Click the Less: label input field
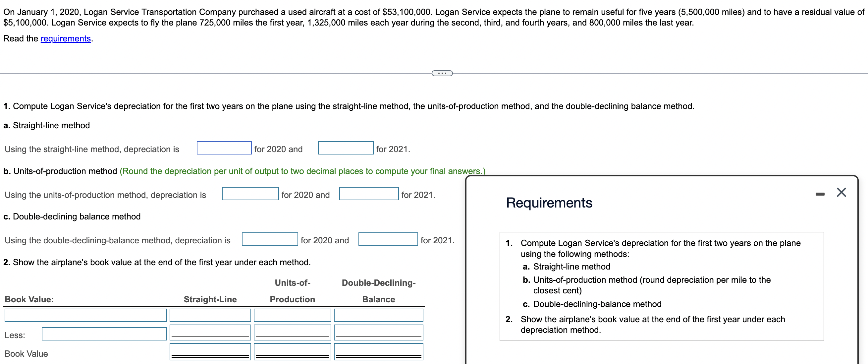Screen dimensions: 868x364 pyautogui.click(x=104, y=334)
